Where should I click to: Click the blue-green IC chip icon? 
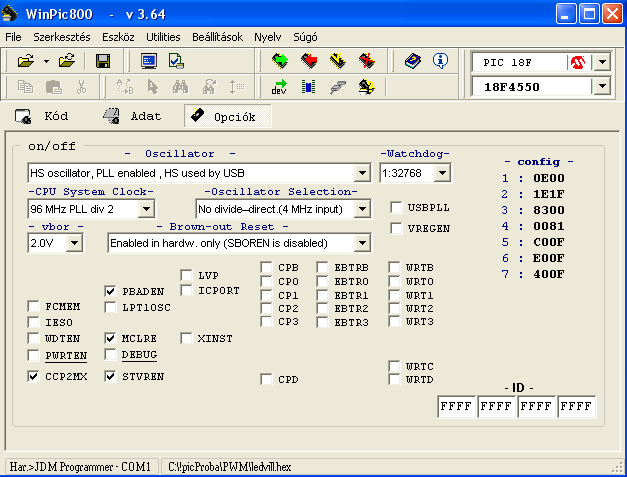pyautogui.click(x=308, y=86)
